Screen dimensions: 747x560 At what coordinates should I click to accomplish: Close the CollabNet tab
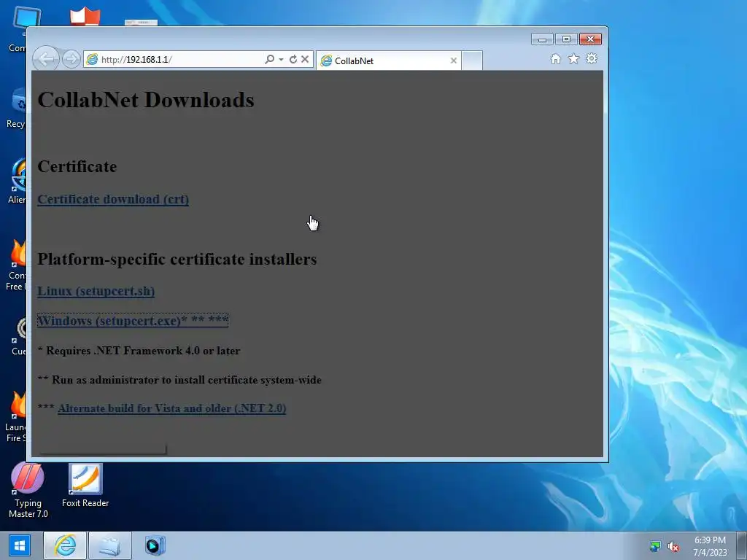point(454,61)
